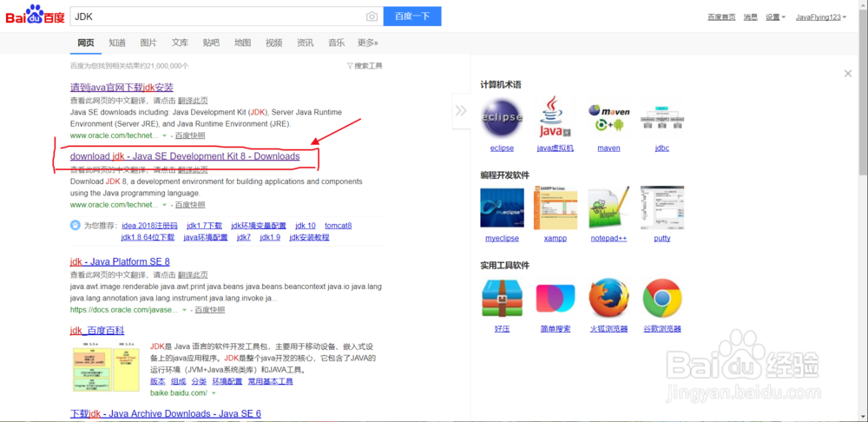Expand baike.baidu.com result dropdown arrow
The height and width of the screenshot is (422, 868).
click(214, 393)
